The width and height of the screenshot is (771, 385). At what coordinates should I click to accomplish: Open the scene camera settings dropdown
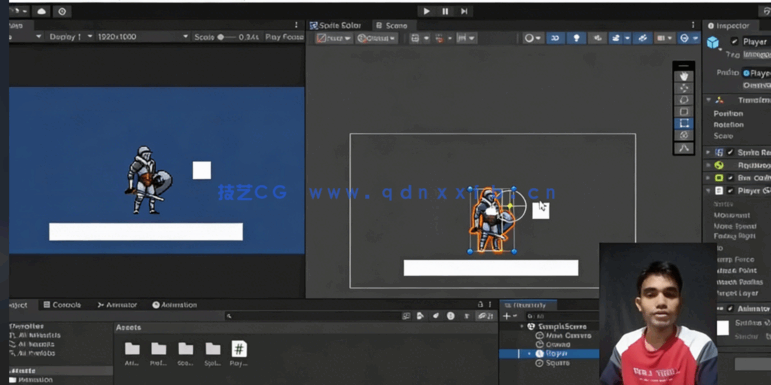(665, 38)
